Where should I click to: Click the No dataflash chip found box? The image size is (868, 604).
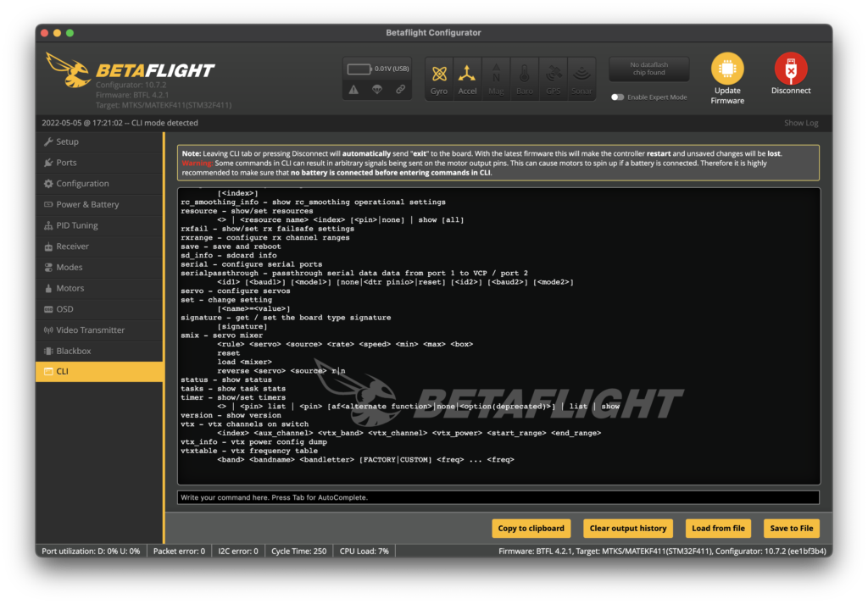(x=649, y=69)
